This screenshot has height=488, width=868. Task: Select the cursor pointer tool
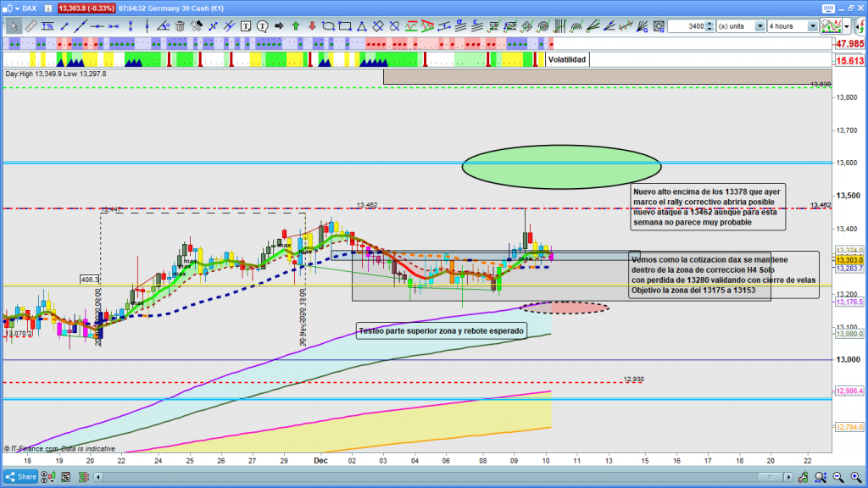[x=13, y=26]
